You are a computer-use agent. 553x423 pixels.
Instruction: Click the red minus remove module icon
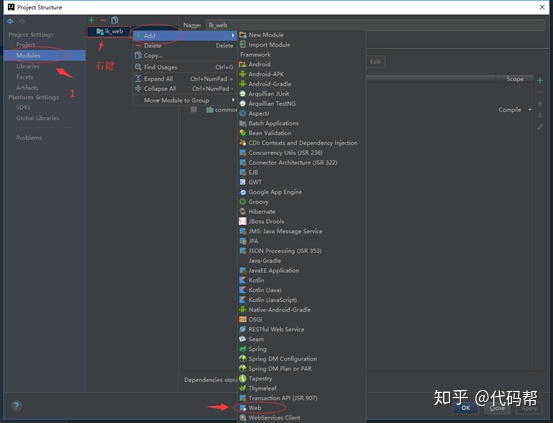pyautogui.click(x=103, y=20)
